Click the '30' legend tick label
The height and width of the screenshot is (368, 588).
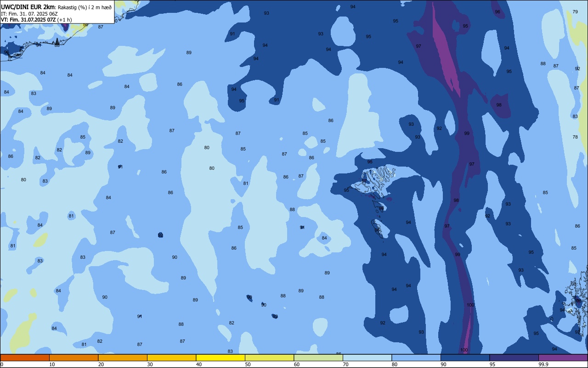[x=150, y=364]
